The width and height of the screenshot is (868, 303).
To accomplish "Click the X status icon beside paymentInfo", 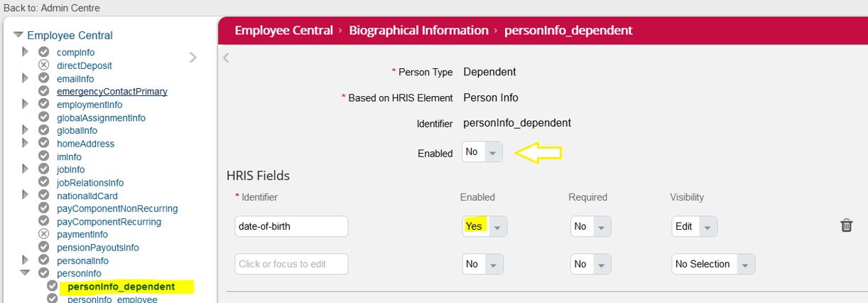I will click(43, 234).
